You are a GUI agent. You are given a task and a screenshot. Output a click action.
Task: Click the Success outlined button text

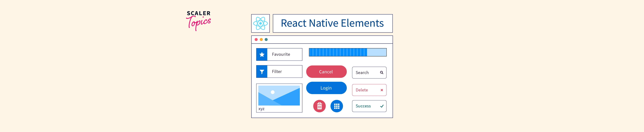point(363,106)
